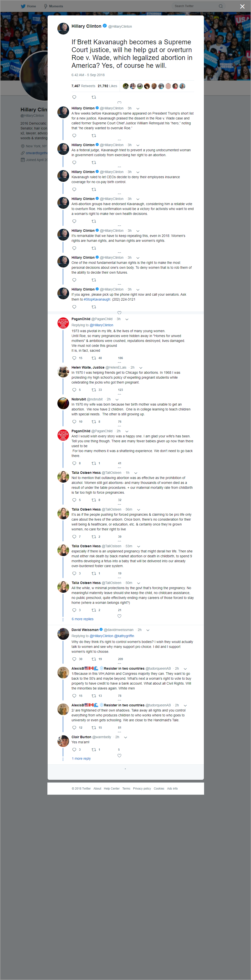The width and height of the screenshot is (251, 980).
Task: Close the tweet overlay with the X icon
Action: pyautogui.click(x=242, y=6)
